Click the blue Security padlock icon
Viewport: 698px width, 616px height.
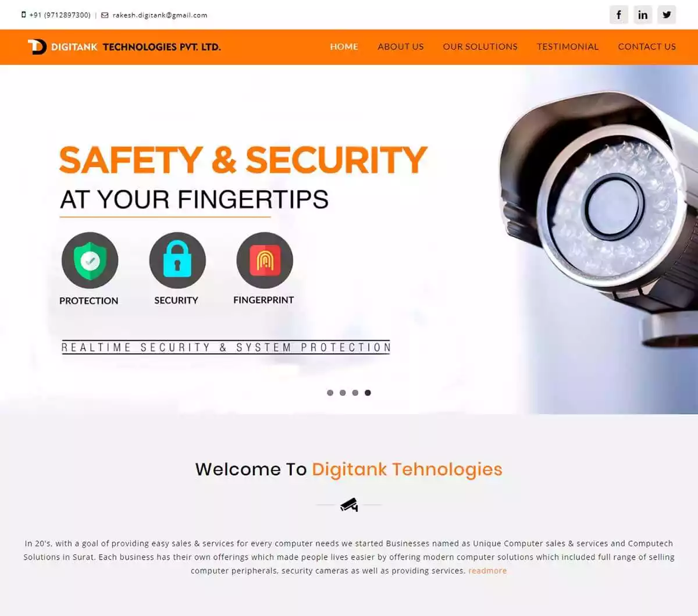(177, 260)
